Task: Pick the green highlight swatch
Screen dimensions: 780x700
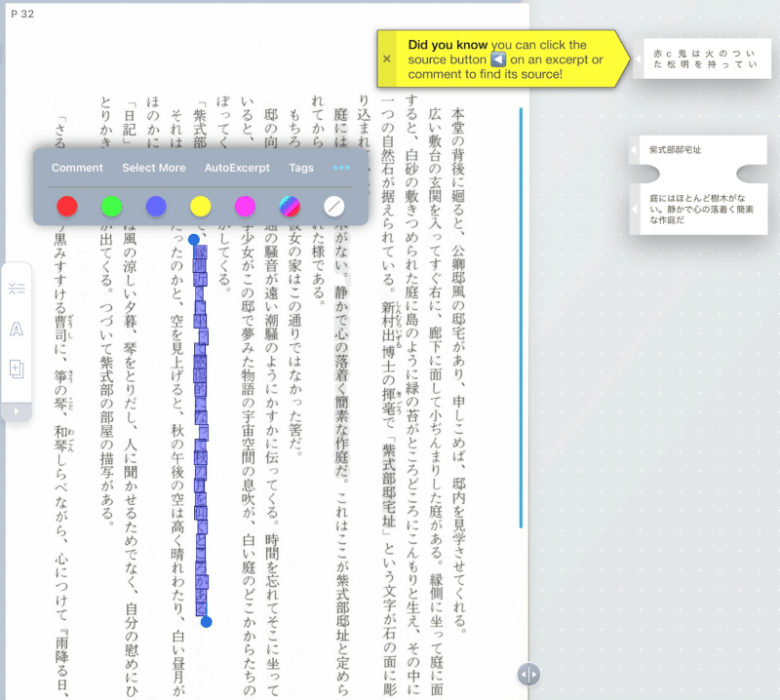Action: tap(111, 206)
